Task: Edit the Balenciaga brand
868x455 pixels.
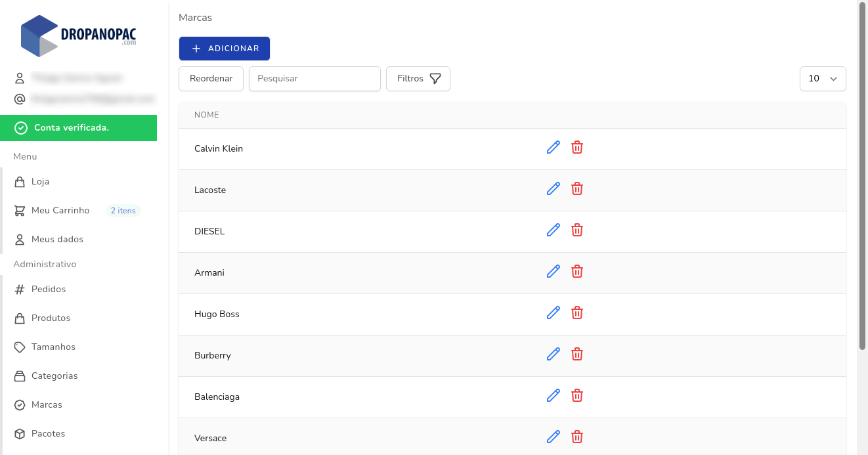Action: (553, 395)
